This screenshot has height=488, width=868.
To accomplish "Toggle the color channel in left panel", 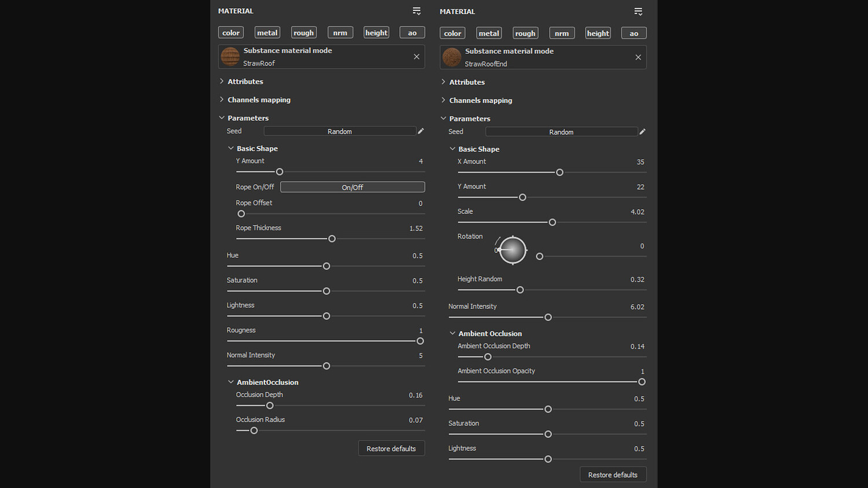I will [x=231, y=33].
